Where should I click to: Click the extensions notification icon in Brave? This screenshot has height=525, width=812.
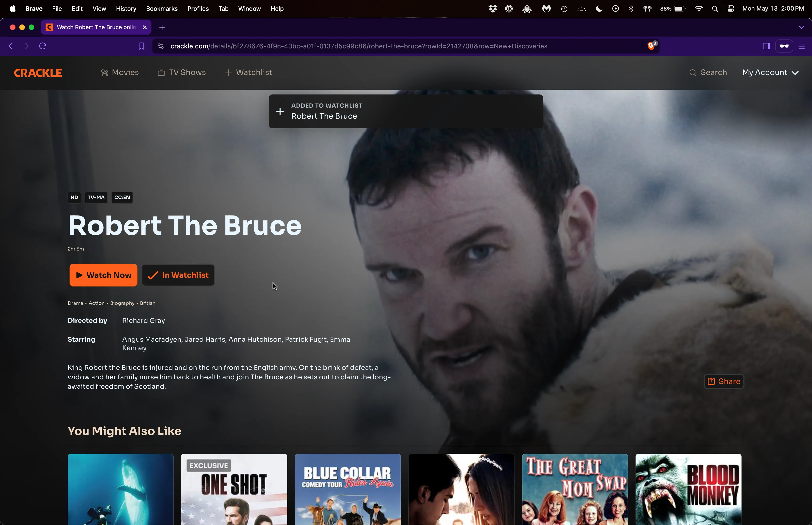coord(651,46)
